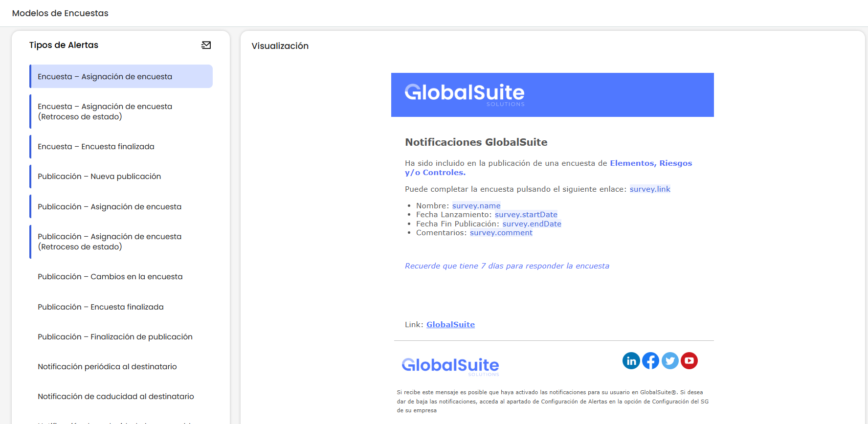
Task: Click the survey.link placeholder in email
Action: (649, 189)
